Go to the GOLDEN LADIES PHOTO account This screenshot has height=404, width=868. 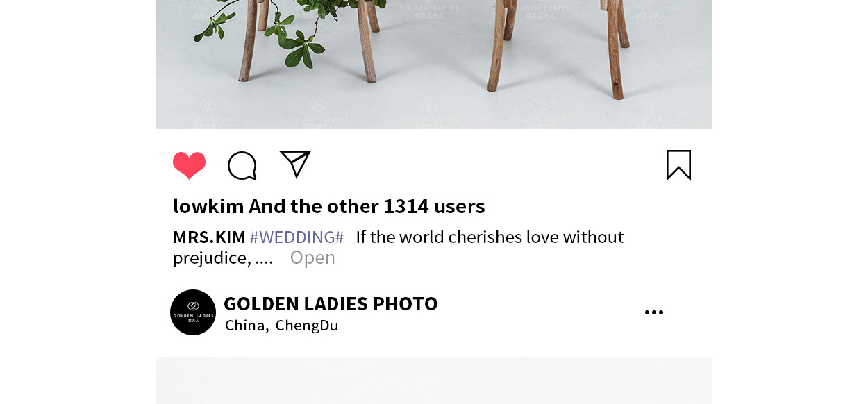click(331, 303)
